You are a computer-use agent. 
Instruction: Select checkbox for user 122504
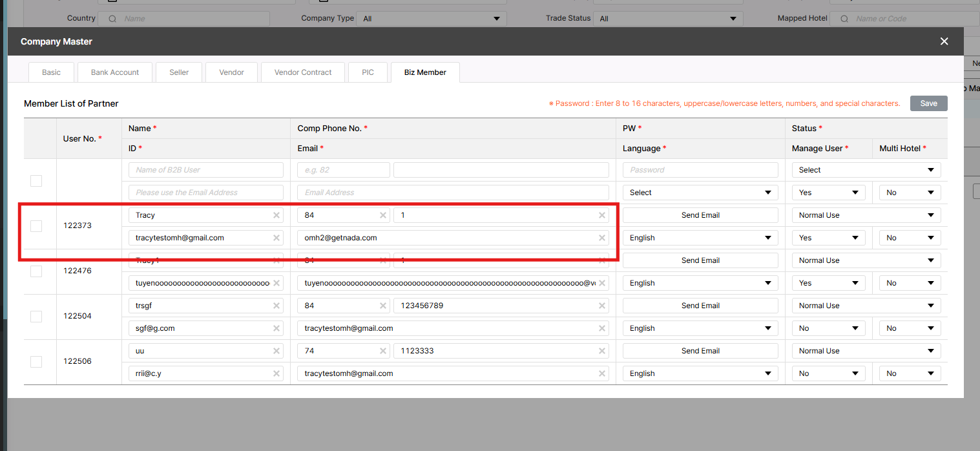[x=36, y=317]
